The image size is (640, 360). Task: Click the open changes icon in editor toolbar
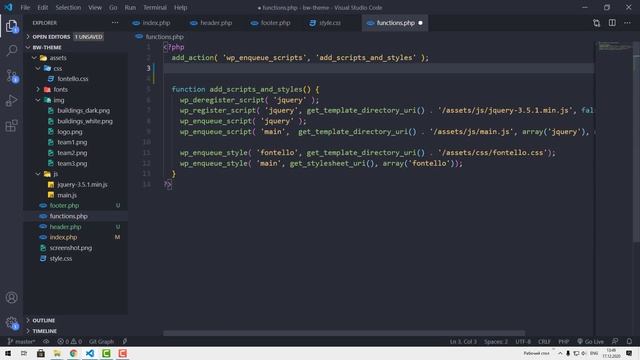596,23
